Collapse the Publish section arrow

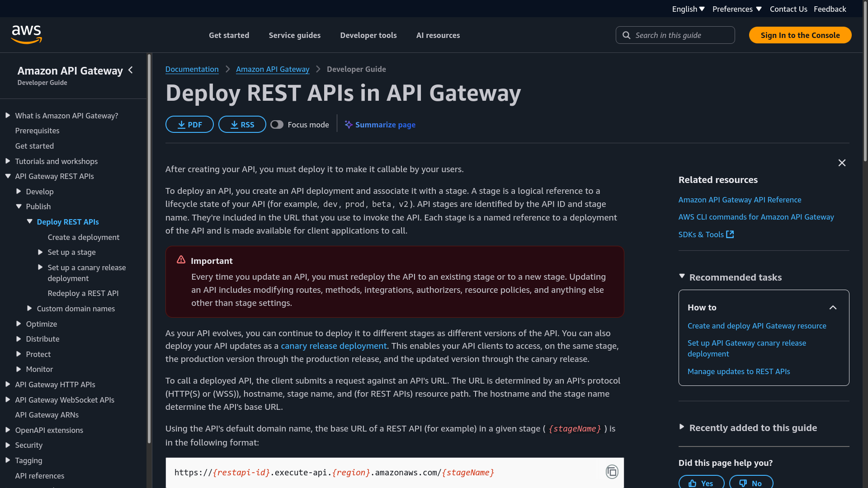[x=19, y=206]
